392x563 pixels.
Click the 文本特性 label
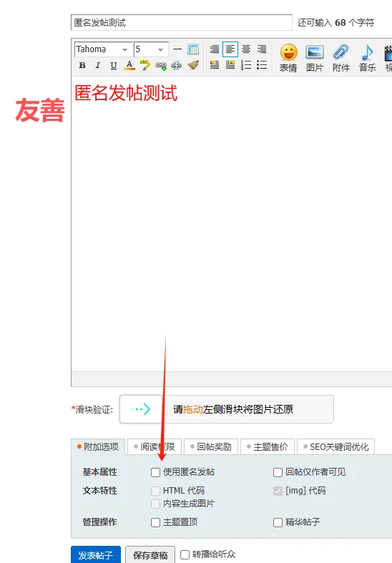click(100, 491)
